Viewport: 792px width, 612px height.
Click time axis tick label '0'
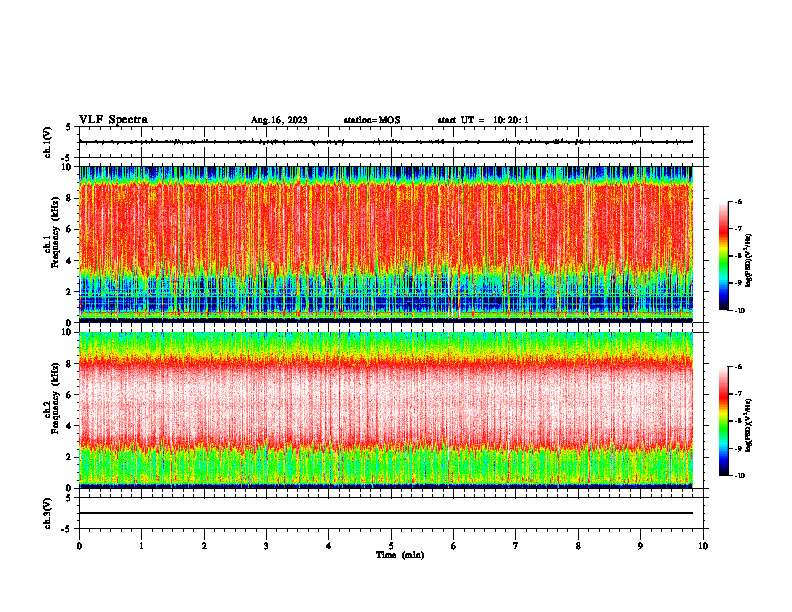click(79, 546)
